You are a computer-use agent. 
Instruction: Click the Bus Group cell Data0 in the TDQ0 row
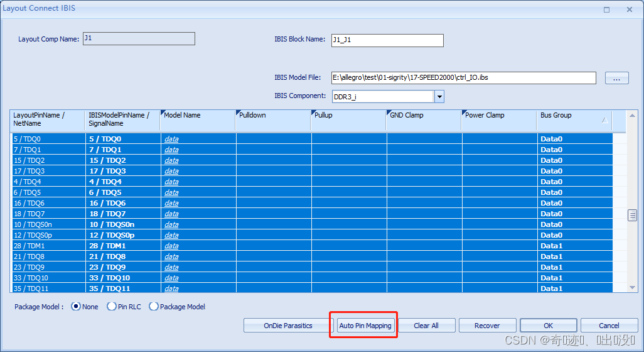pyautogui.click(x=575, y=139)
